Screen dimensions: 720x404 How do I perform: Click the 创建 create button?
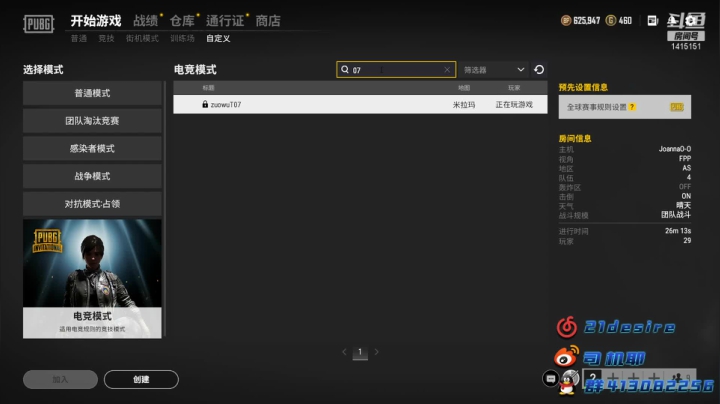pyautogui.click(x=141, y=379)
